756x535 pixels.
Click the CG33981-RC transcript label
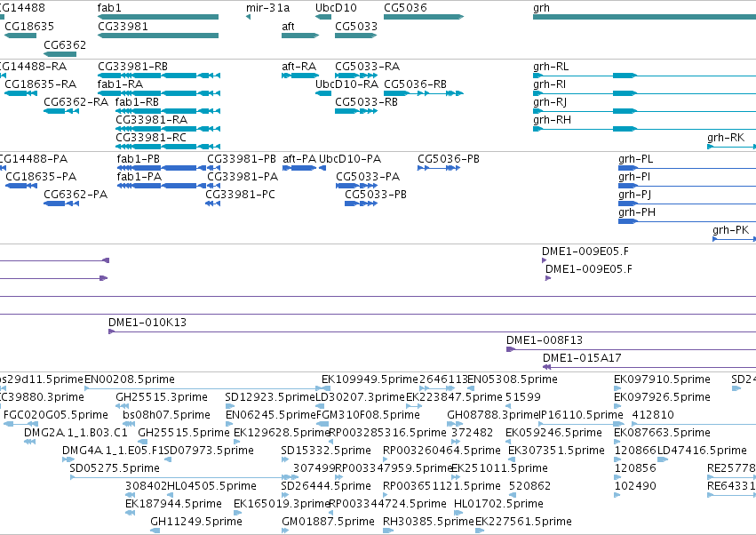[151, 138]
